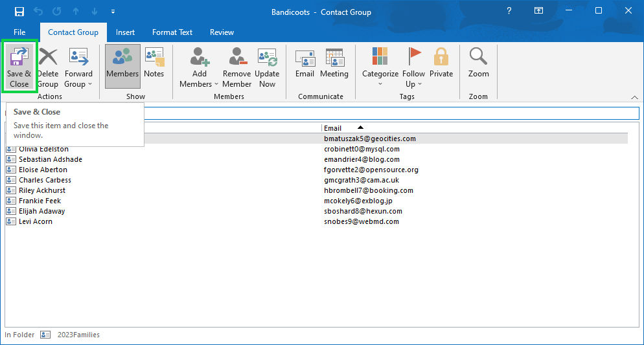Open the Follow Up flag menu
This screenshot has width=644, height=345.
[413, 67]
